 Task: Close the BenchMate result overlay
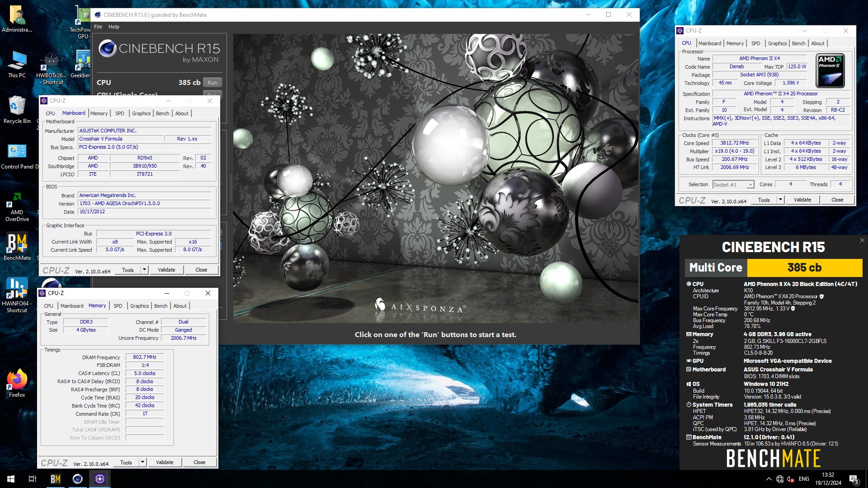(x=862, y=240)
